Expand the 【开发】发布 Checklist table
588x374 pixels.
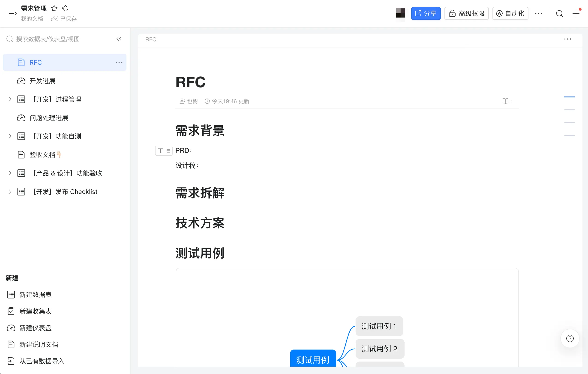(10, 192)
